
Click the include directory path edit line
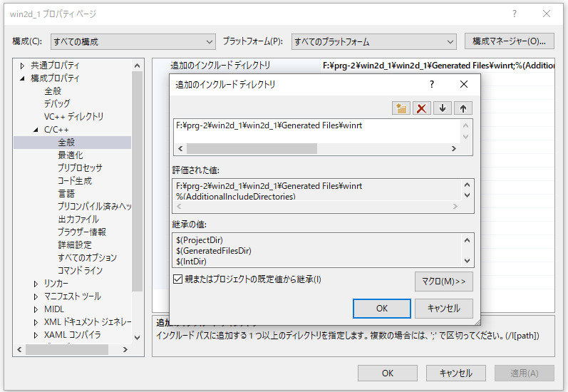click(317, 125)
